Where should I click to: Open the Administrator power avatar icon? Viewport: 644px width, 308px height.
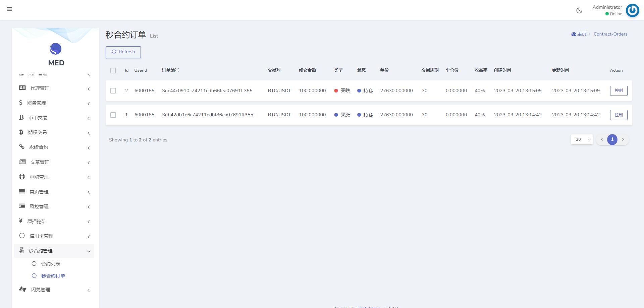click(632, 10)
